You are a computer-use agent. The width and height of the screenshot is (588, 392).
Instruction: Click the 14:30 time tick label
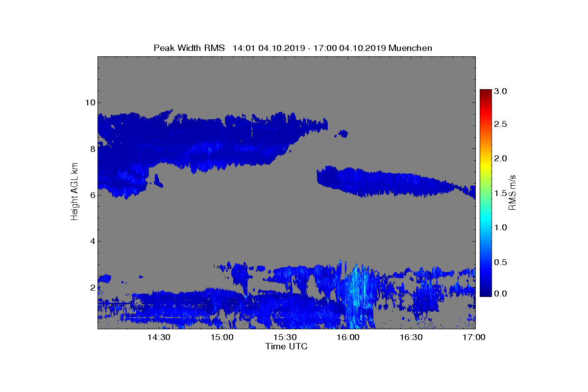[x=159, y=338]
